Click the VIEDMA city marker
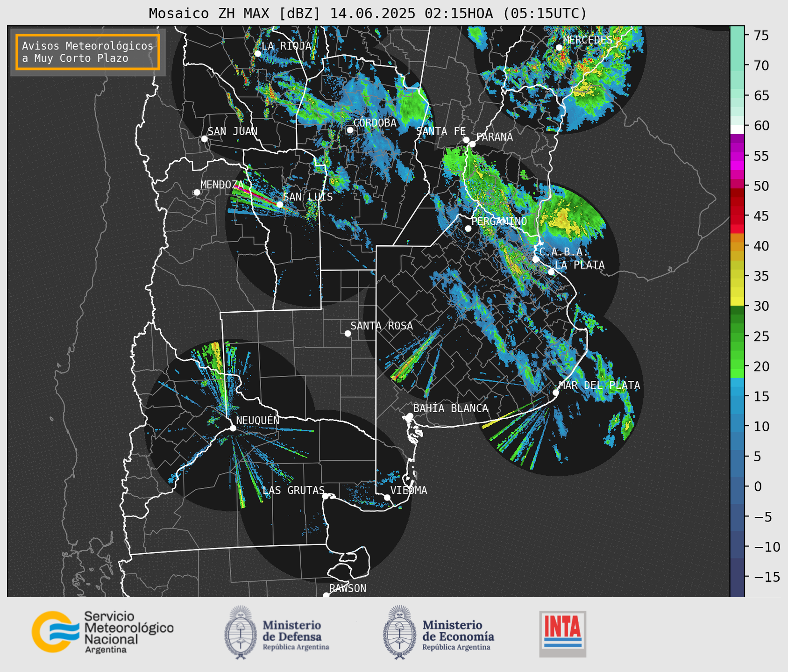 tap(387, 497)
